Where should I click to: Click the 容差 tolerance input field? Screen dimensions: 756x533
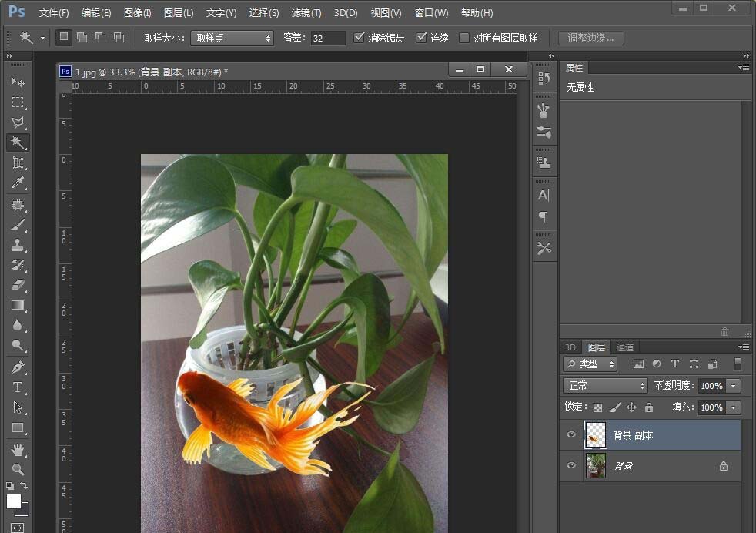(x=327, y=36)
